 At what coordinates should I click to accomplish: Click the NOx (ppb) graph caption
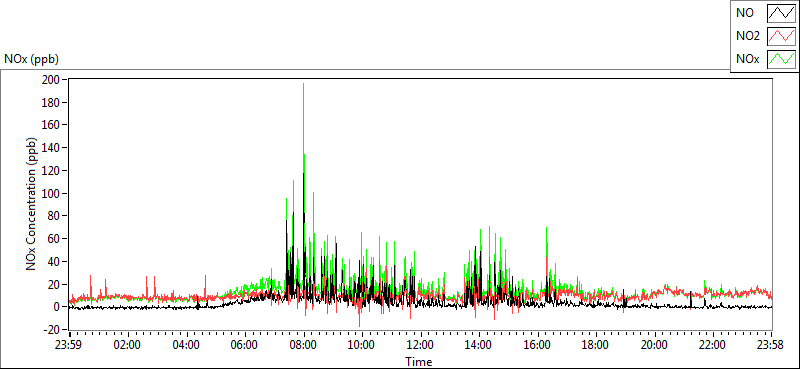tap(32, 59)
